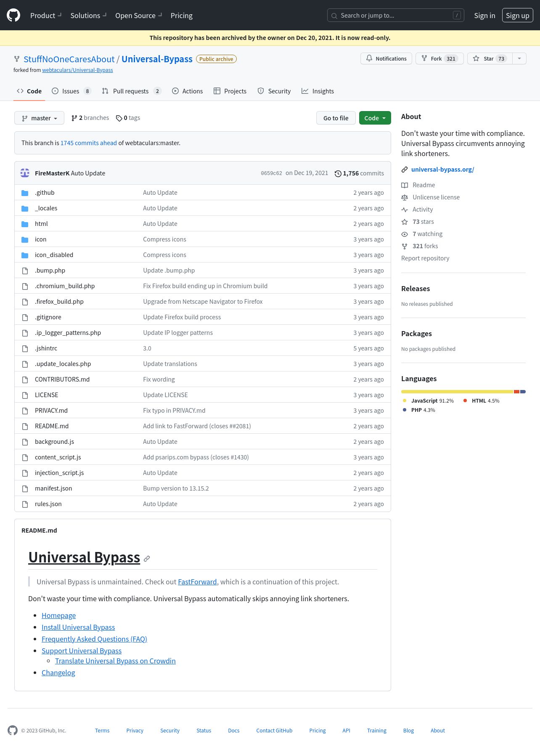Go to the Actions tab
This screenshot has width=540, height=756.
187,91
